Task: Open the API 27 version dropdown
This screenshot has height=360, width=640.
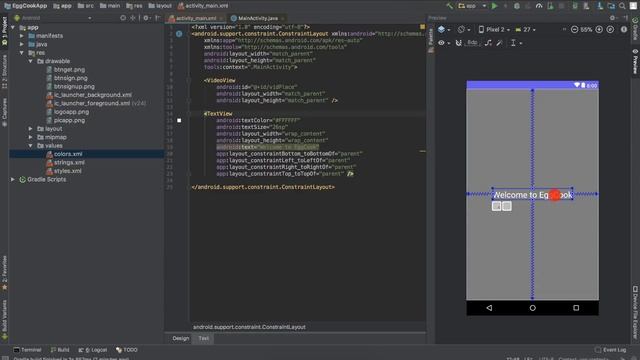Action: pyautogui.click(x=526, y=29)
